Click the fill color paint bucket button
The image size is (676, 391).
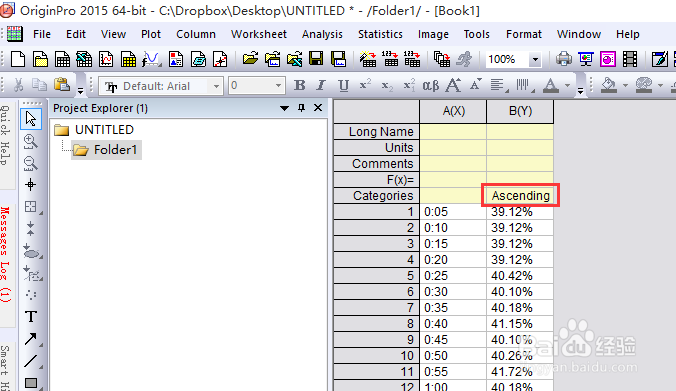click(609, 85)
